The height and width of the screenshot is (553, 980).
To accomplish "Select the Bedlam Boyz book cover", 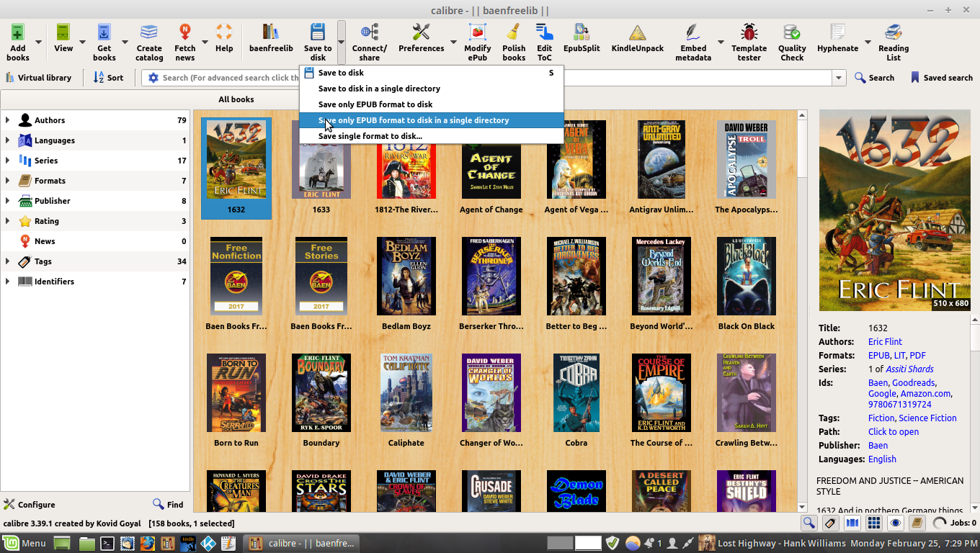I will [406, 276].
